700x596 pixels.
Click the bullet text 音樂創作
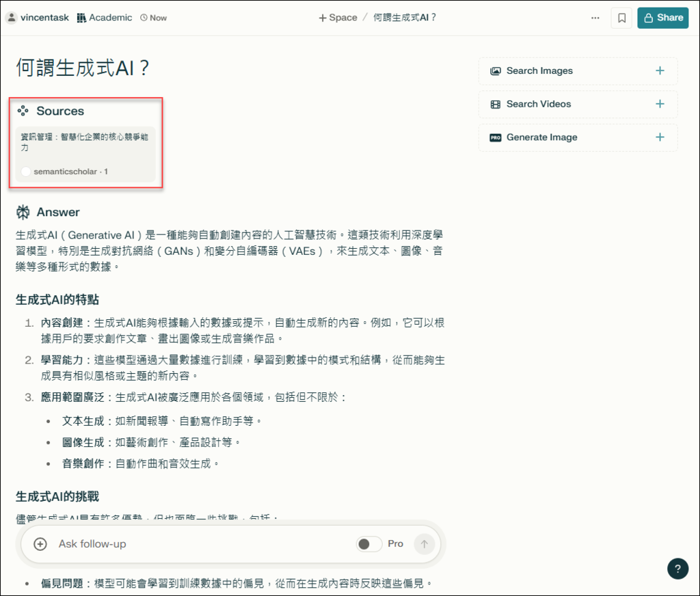[83, 464]
